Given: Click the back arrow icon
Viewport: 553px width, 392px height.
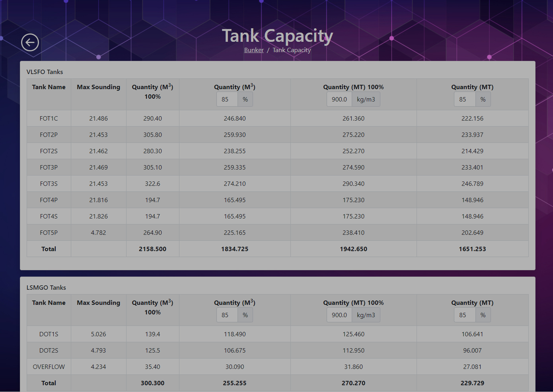Looking at the screenshot, I should click(x=30, y=43).
